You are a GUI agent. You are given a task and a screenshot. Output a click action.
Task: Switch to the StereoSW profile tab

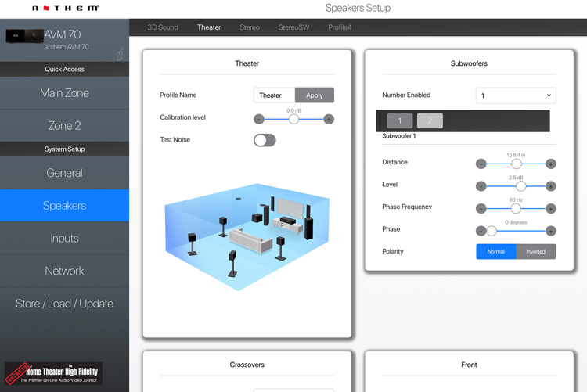(293, 27)
